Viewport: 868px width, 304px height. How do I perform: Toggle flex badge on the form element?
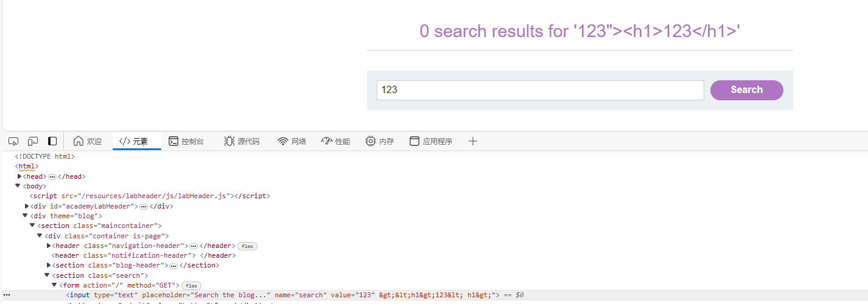coord(191,286)
